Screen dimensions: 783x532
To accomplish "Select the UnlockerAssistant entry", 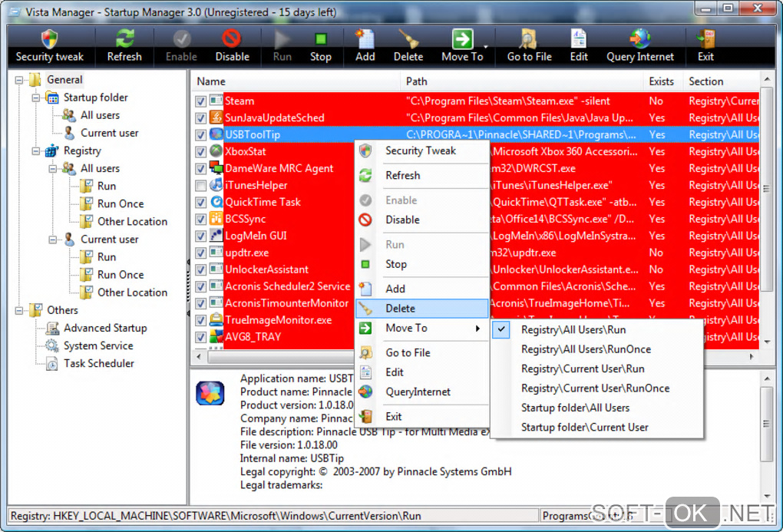I will (266, 269).
